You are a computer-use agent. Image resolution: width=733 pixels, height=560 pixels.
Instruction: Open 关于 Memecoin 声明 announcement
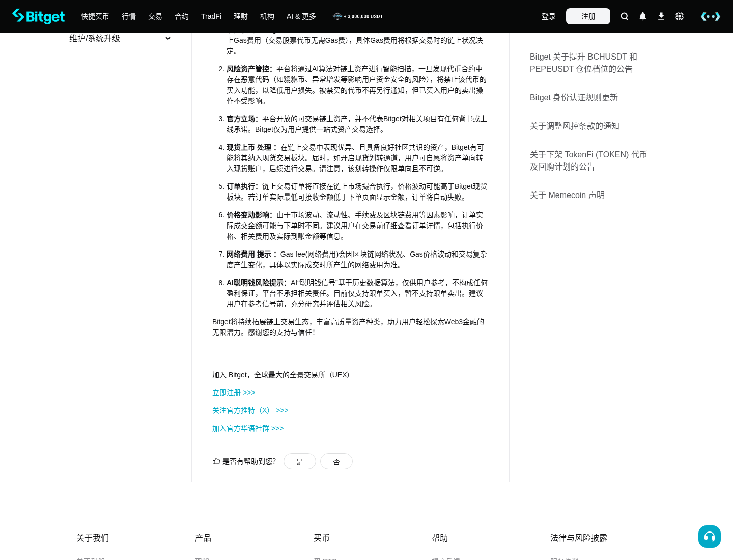point(567,195)
